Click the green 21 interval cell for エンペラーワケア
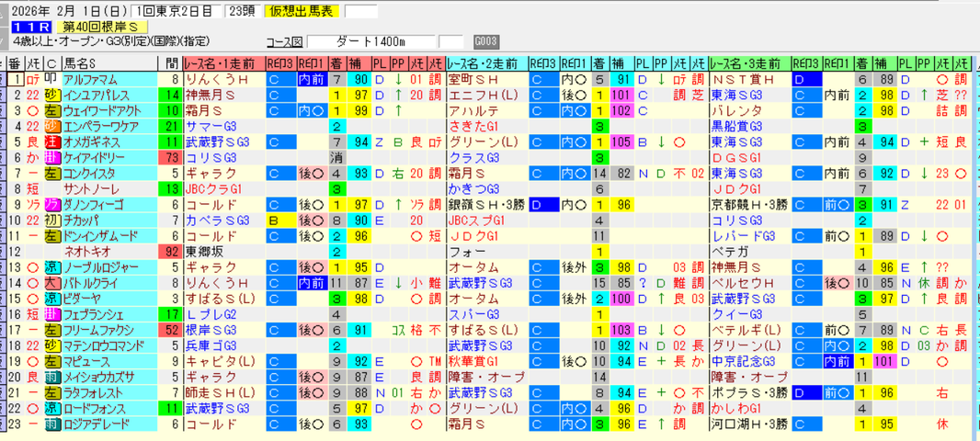980x441 pixels. click(x=170, y=126)
